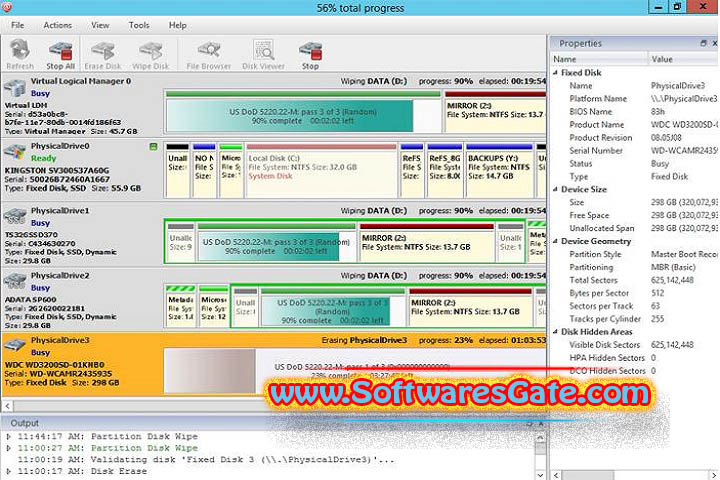This screenshot has width=720, height=480.
Task: Click the Name column header in Properties
Action: [x=598, y=59]
